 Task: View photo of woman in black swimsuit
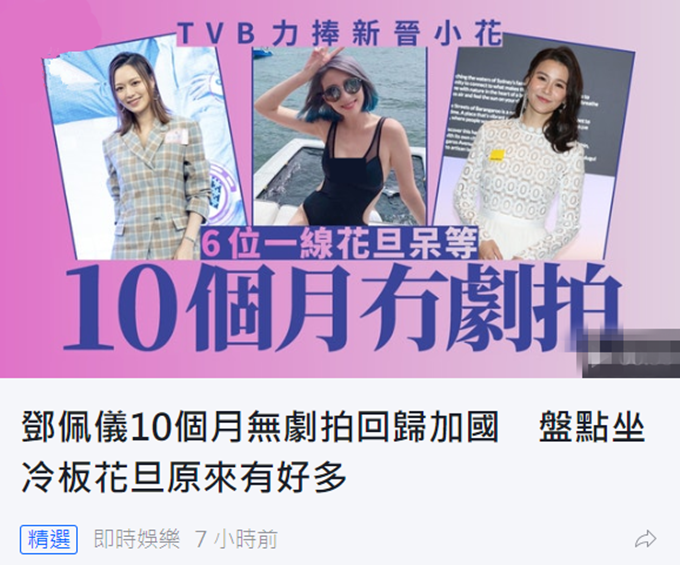click(340, 135)
